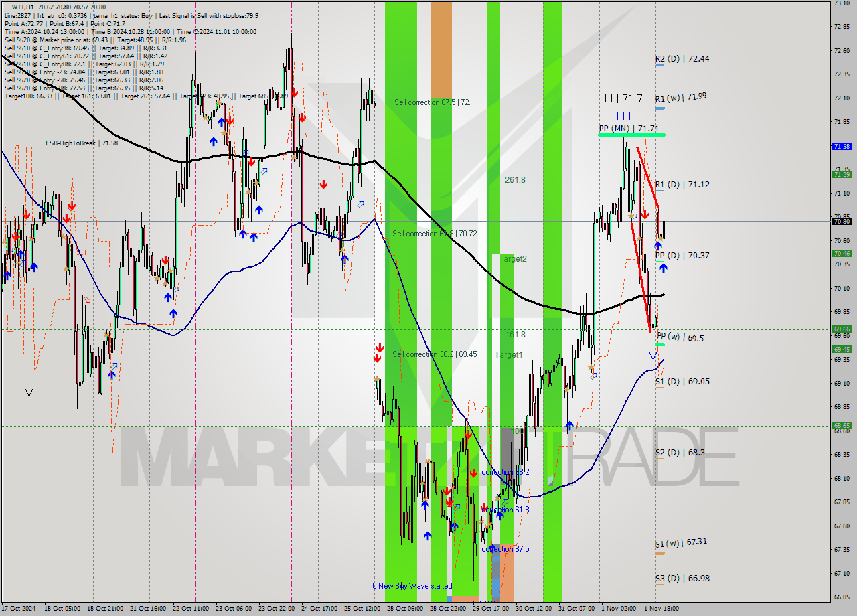Click the '17 Oct 2024' time axis label
This screenshot has height=616, width=857.
pyautogui.click(x=18, y=609)
